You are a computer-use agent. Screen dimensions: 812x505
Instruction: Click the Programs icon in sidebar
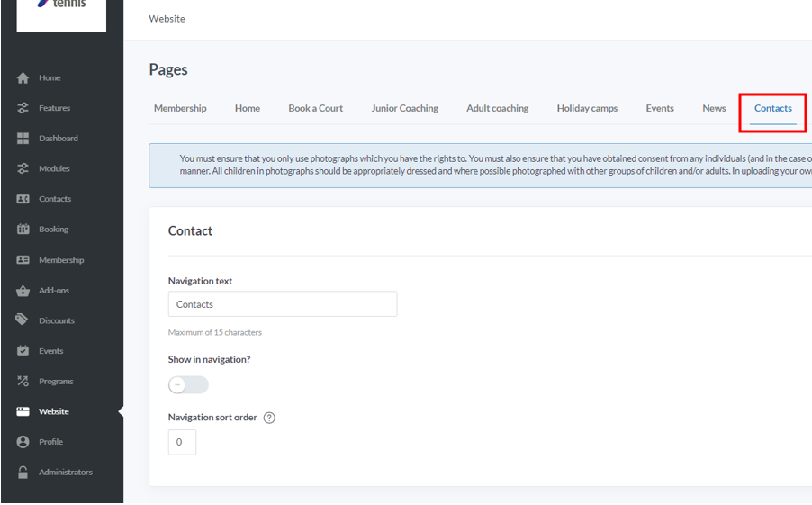(23, 381)
